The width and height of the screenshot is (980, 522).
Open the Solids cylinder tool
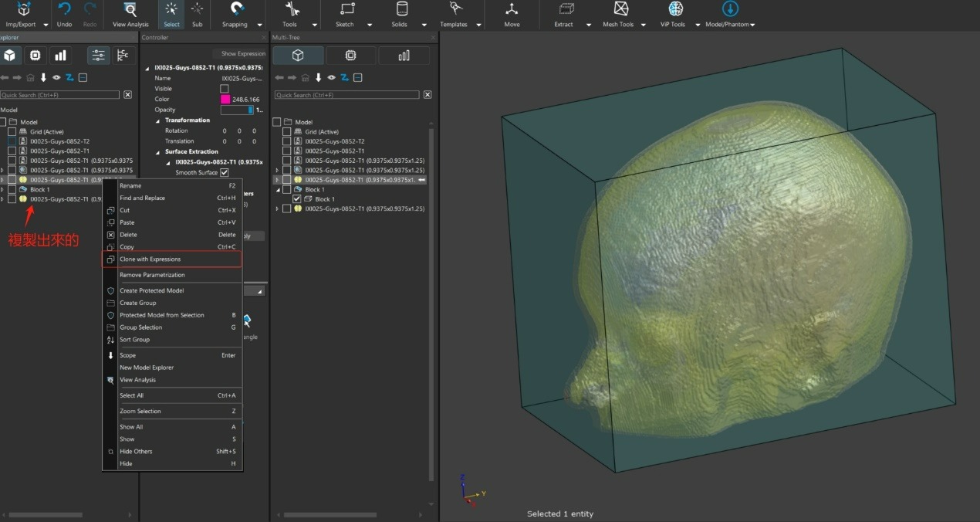pyautogui.click(x=401, y=9)
